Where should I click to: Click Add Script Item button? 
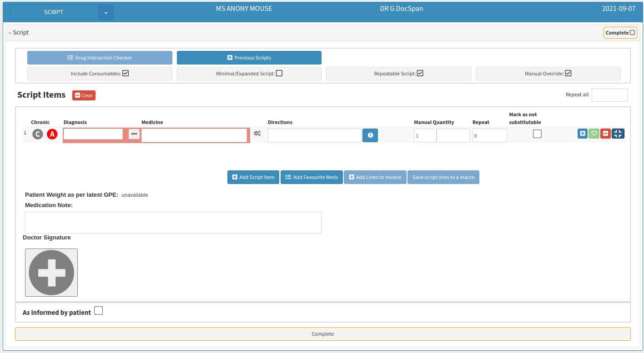click(253, 177)
